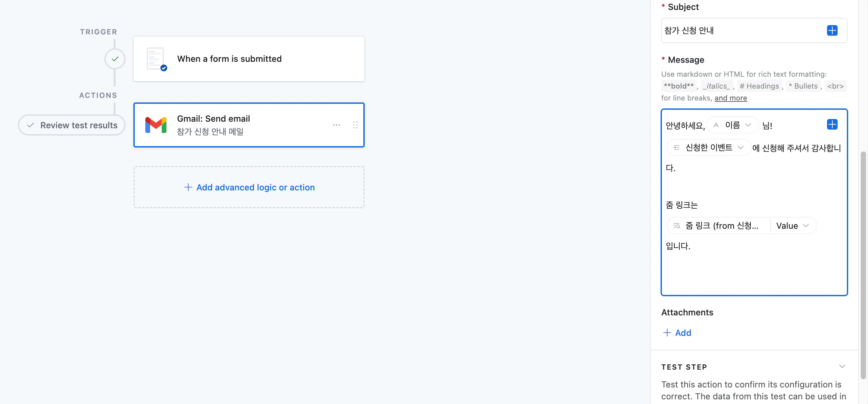Open the Gmail action more options menu
The height and width of the screenshot is (404, 868).
click(x=336, y=125)
